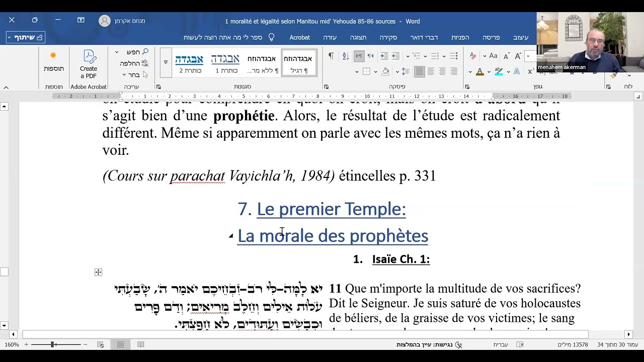
Task: Open the תצוגה (View) tab
Action: pos(358,38)
